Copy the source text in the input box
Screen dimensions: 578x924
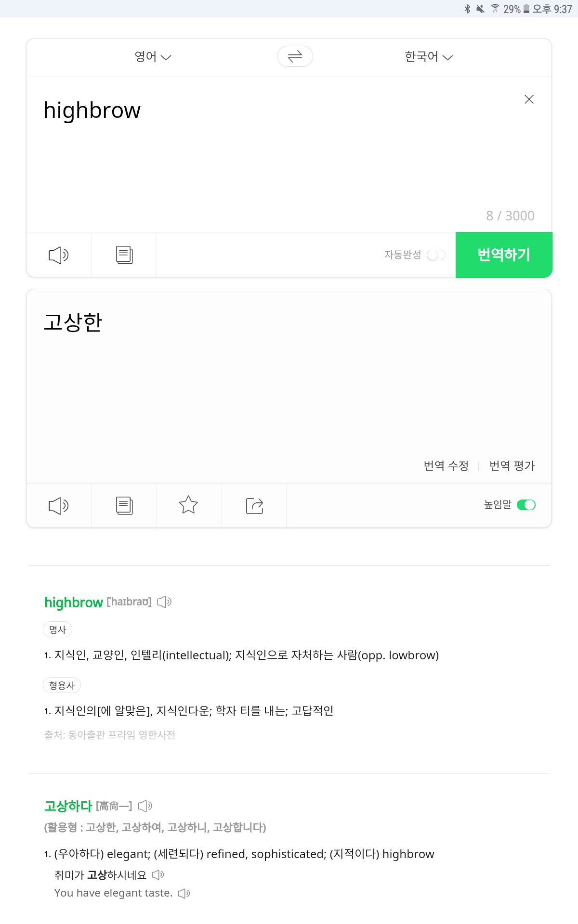pyautogui.click(x=124, y=255)
